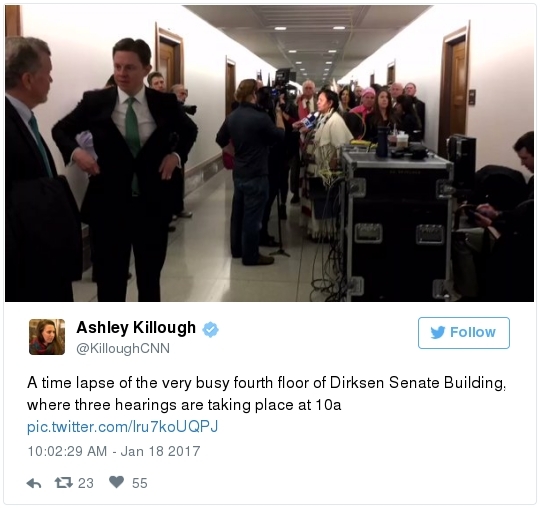Play the hallway time lapse video

pos(269,153)
